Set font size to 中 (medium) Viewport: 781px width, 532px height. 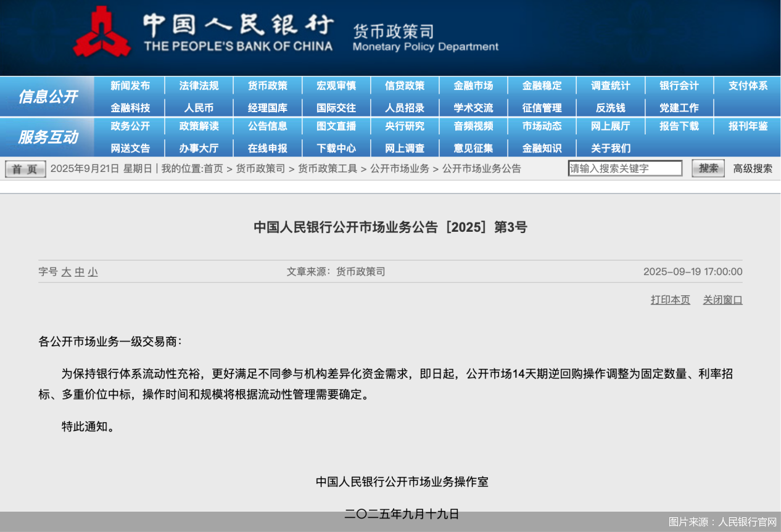click(80, 272)
